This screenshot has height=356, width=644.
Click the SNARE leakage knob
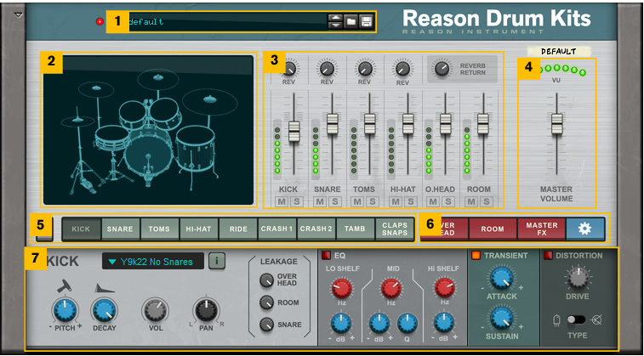pyautogui.click(x=266, y=325)
